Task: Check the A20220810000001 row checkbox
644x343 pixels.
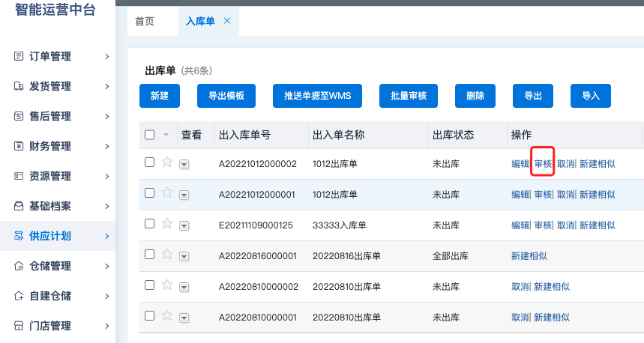Action: 149,315
